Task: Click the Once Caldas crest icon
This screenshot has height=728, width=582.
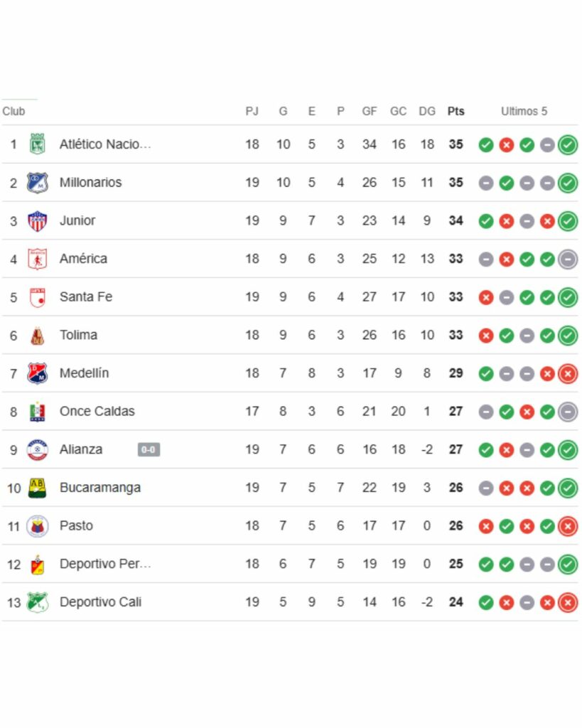Action: [x=37, y=412]
